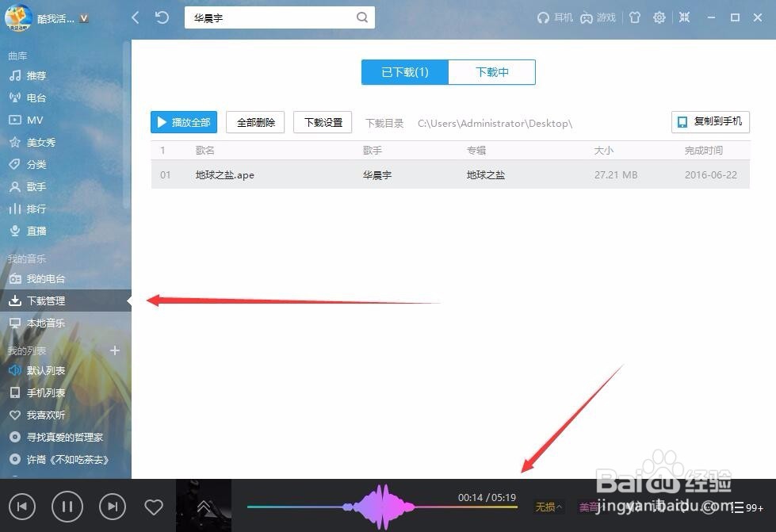This screenshot has height=532, width=776.
Task: Switch to the 下载中 (downloading) tab
Action: click(491, 71)
